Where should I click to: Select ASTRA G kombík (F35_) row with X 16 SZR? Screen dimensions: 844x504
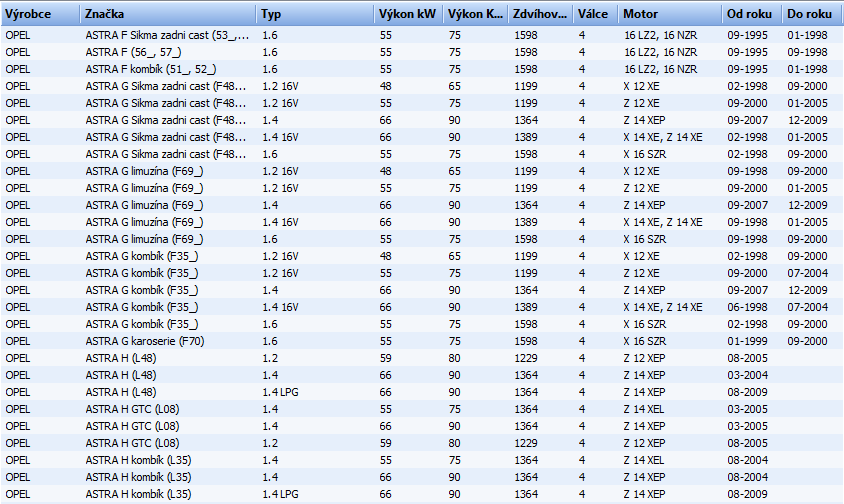coord(422,324)
